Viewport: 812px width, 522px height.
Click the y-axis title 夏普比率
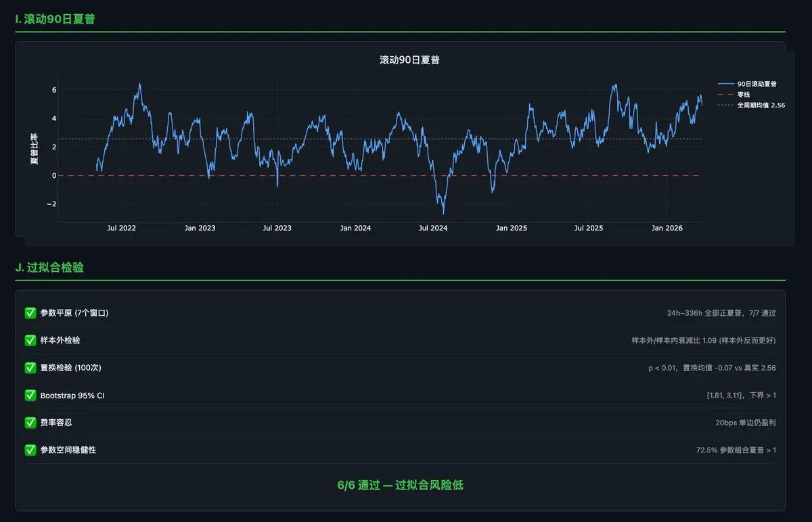click(34, 149)
